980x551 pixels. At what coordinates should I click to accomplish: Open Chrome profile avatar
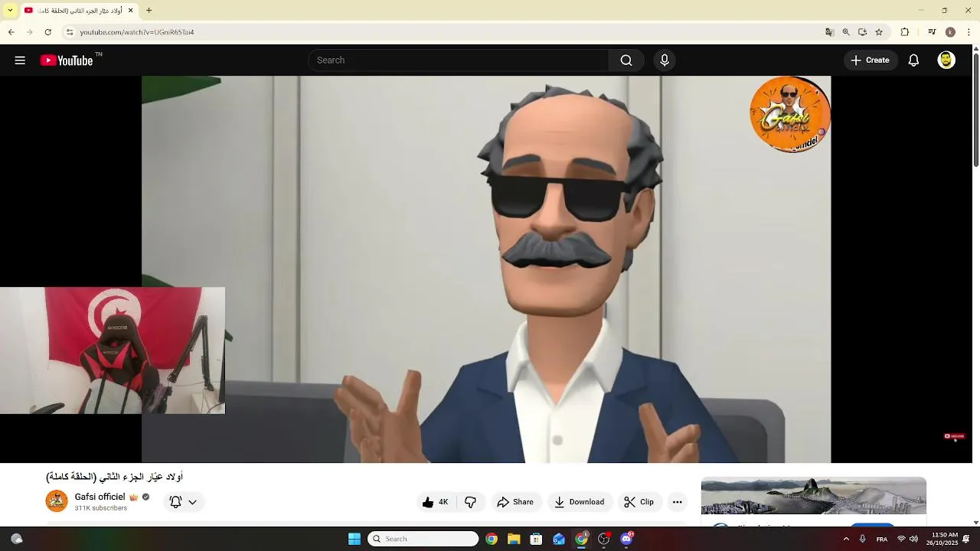950,32
